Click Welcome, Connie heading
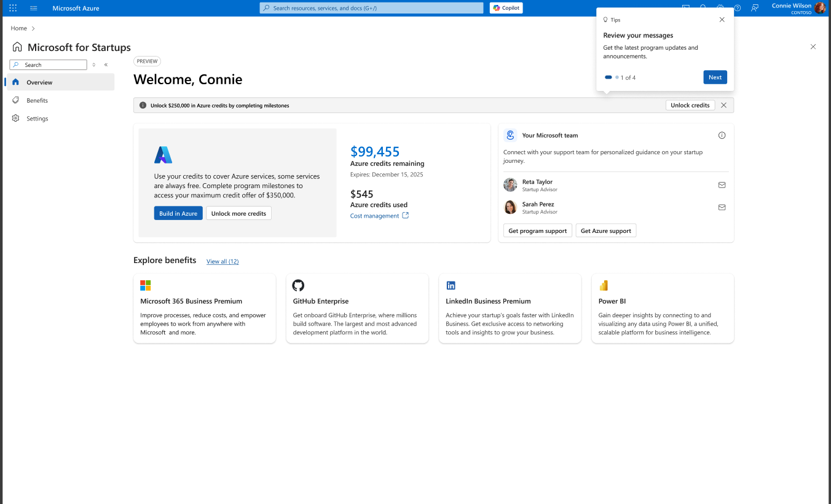Screen dimensions: 831x504 tap(187, 79)
